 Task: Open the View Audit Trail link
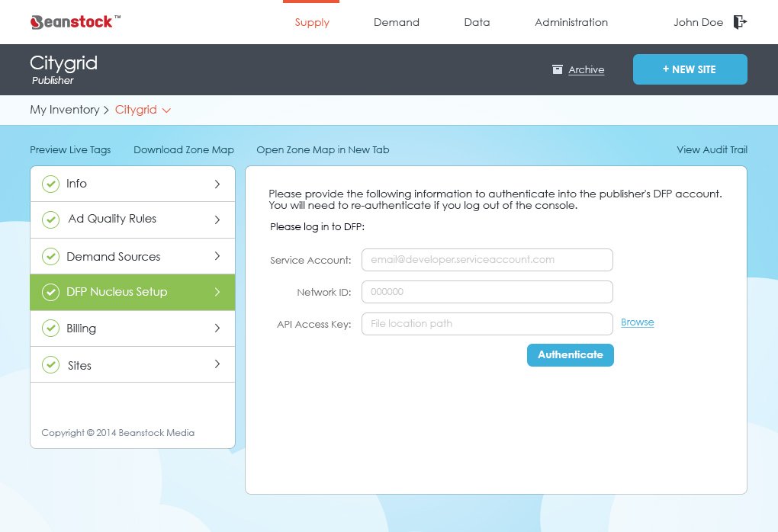(x=712, y=150)
